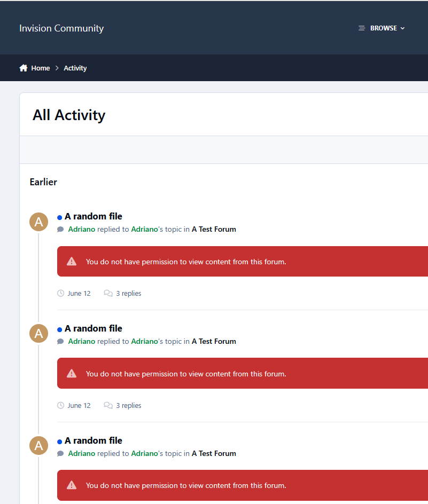Click the first Adriano avatar circle
The height and width of the screenshot is (504, 428).
(x=38, y=222)
